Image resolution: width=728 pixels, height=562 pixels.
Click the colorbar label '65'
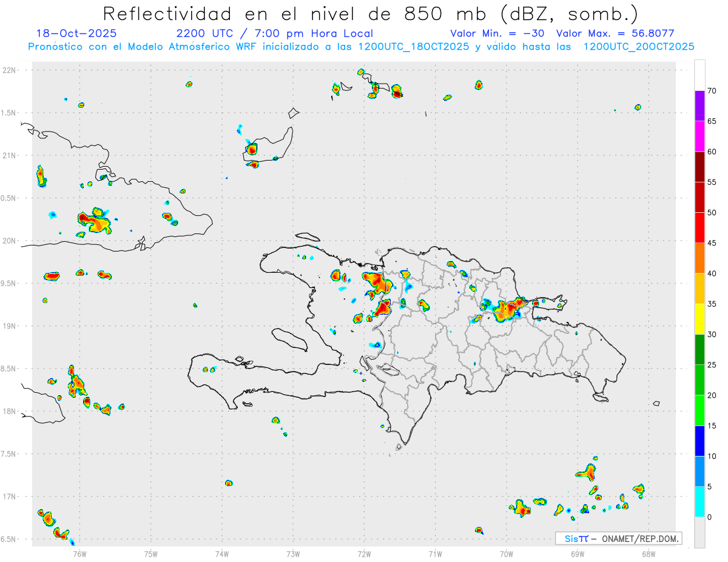(712, 121)
